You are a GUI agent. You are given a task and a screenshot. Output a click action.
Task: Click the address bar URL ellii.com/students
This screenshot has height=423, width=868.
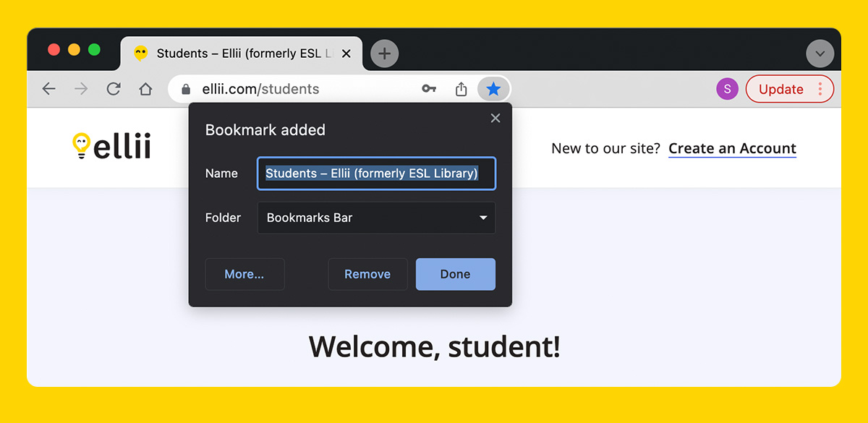[x=260, y=89]
